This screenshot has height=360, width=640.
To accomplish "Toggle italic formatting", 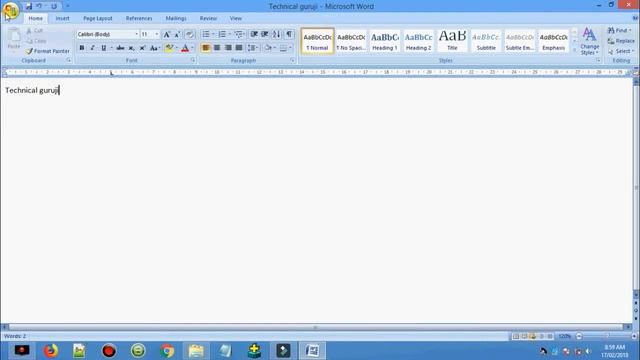I will pos(93,48).
